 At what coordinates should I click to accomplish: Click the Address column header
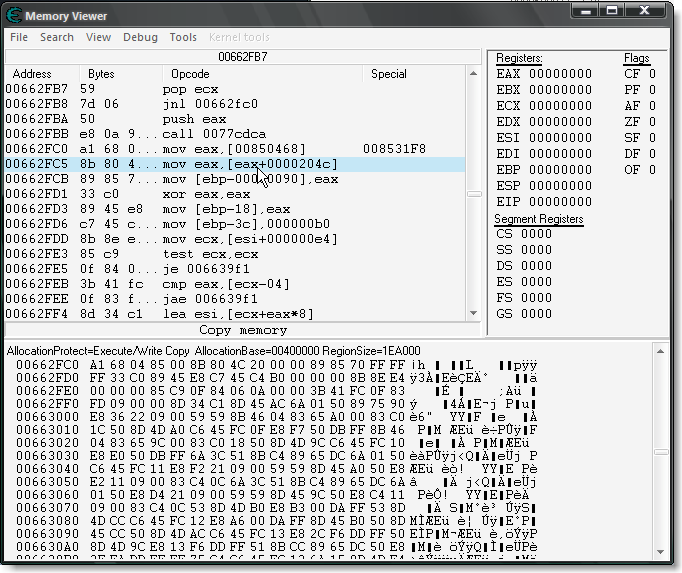coord(32,74)
